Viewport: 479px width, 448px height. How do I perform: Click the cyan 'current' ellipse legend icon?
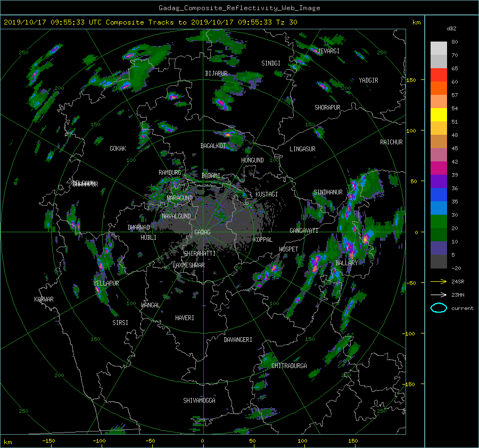pyautogui.click(x=439, y=308)
